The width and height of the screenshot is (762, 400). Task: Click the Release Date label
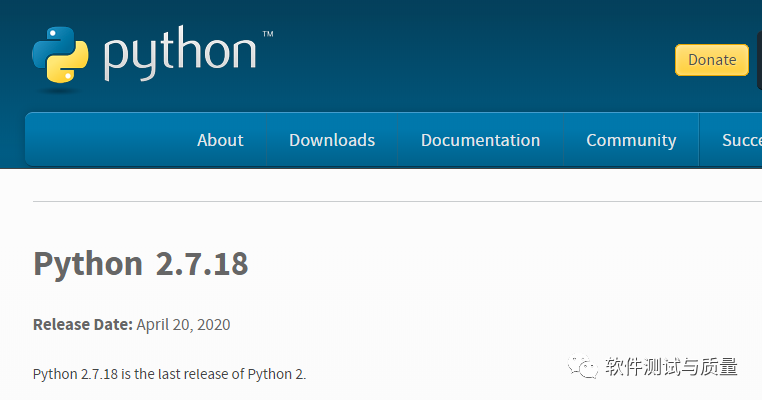(82, 324)
